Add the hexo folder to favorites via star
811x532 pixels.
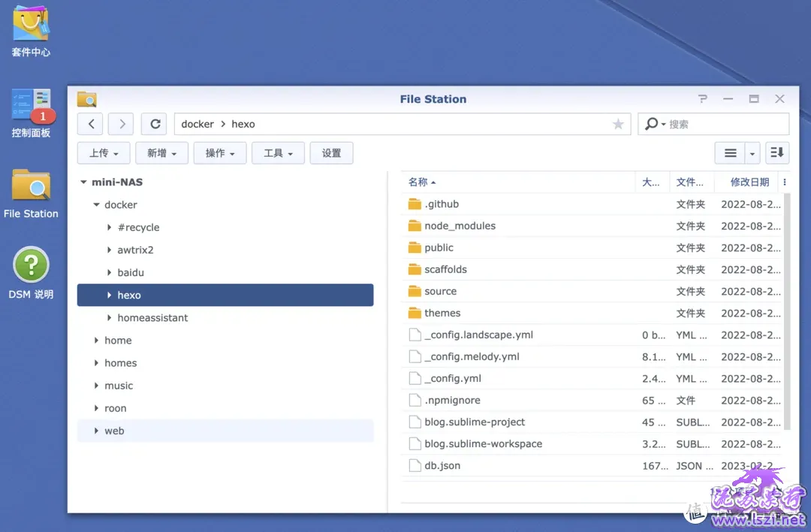click(618, 124)
